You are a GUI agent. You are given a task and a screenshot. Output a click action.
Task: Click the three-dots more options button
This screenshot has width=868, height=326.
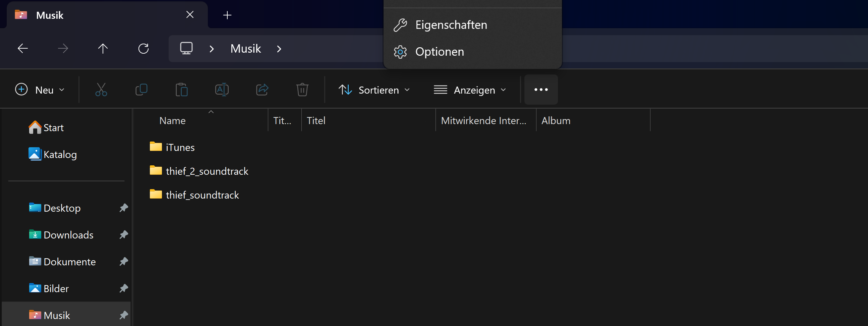[x=541, y=90]
